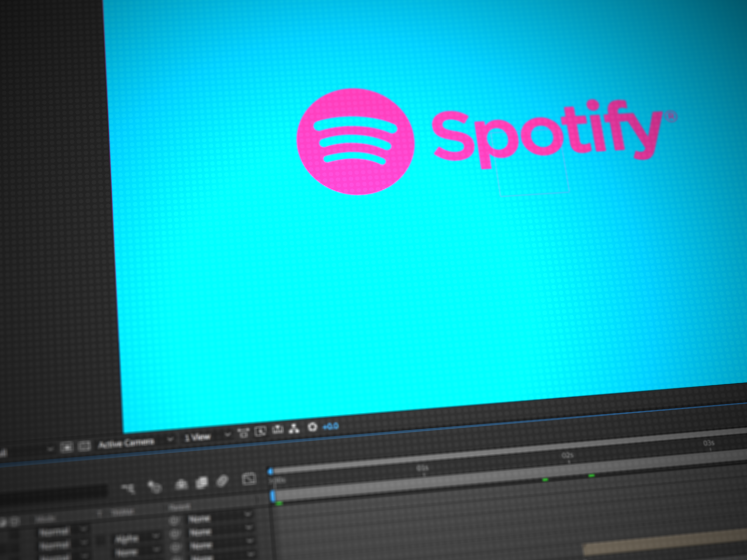Open the 1 View layout dropdown
The height and width of the screenshot is (560, 747).
click(208, 437)
